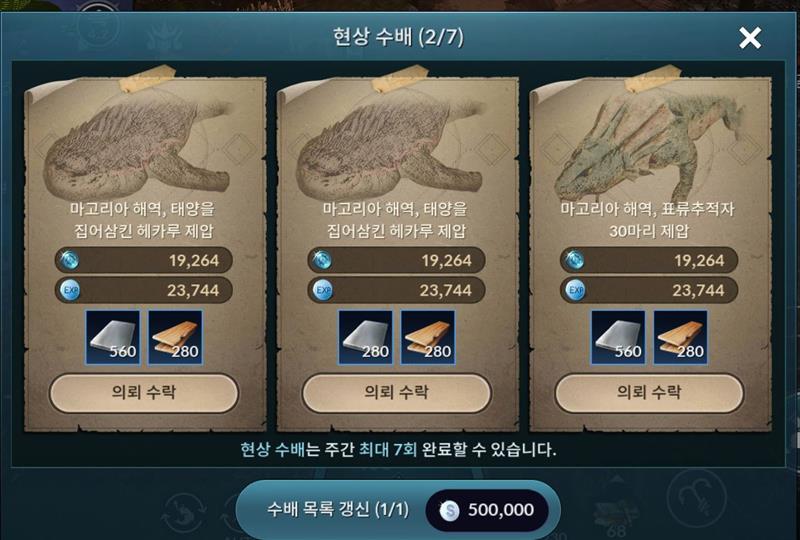Screen dimensions: 800x540
Task: Click the 280 lumber reward in first card
Action: [x=175, y=337]
